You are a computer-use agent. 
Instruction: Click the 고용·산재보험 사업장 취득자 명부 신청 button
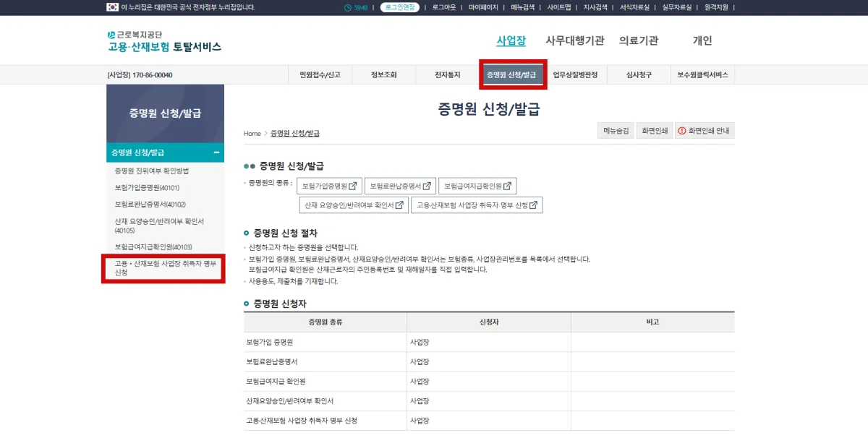[477, 205]
